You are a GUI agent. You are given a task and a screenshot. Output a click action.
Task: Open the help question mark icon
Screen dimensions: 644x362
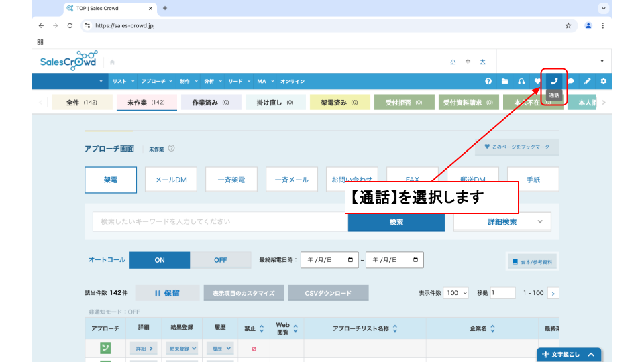[x=488, y=81]
